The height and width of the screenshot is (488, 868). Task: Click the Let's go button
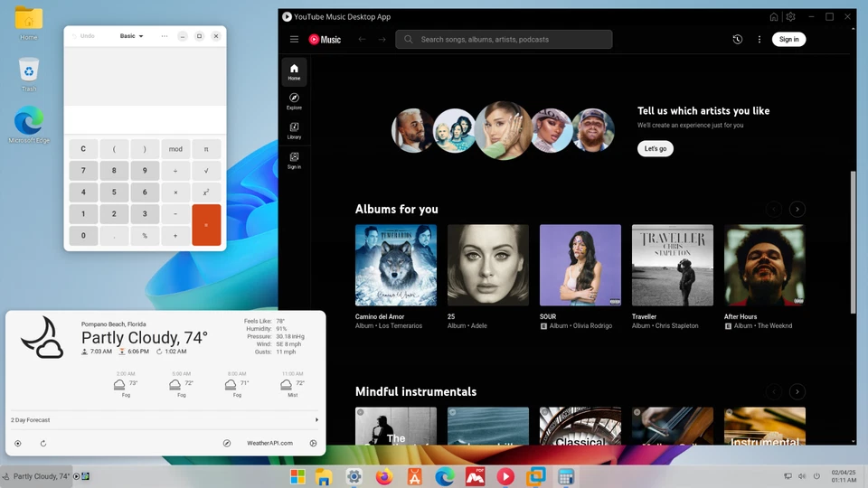pos(655,148)
